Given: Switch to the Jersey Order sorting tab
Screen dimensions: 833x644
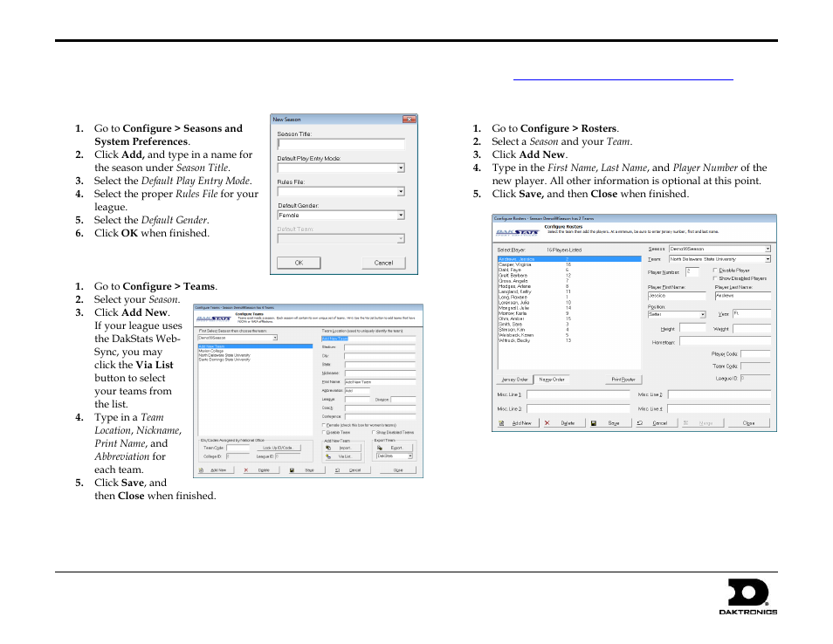Looking at the screenshot, I should click(x=515, y=379).
